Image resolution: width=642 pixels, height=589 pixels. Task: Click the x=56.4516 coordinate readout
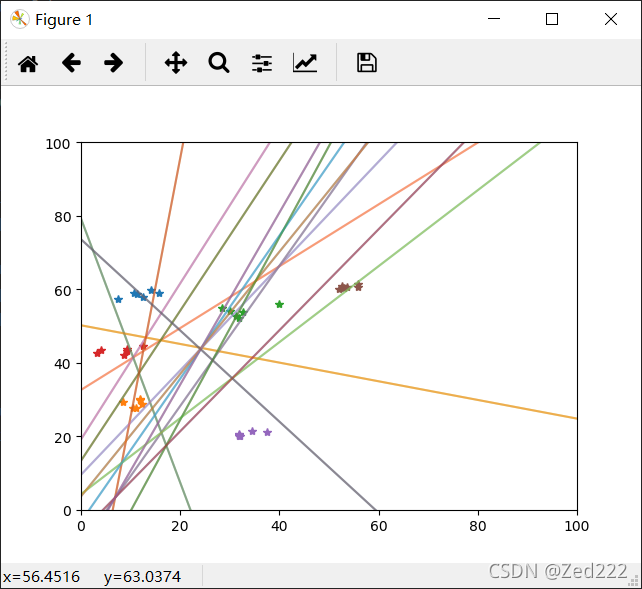(41, 577)
